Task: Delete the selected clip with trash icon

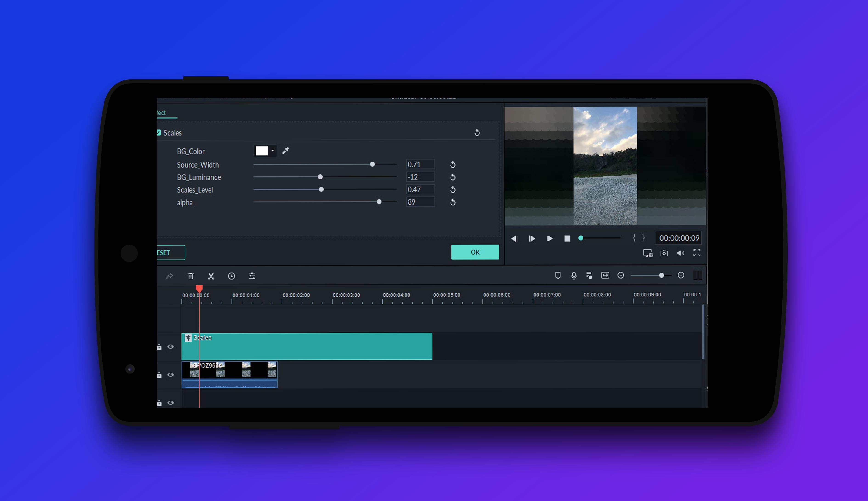Action: tap(191, 276)
